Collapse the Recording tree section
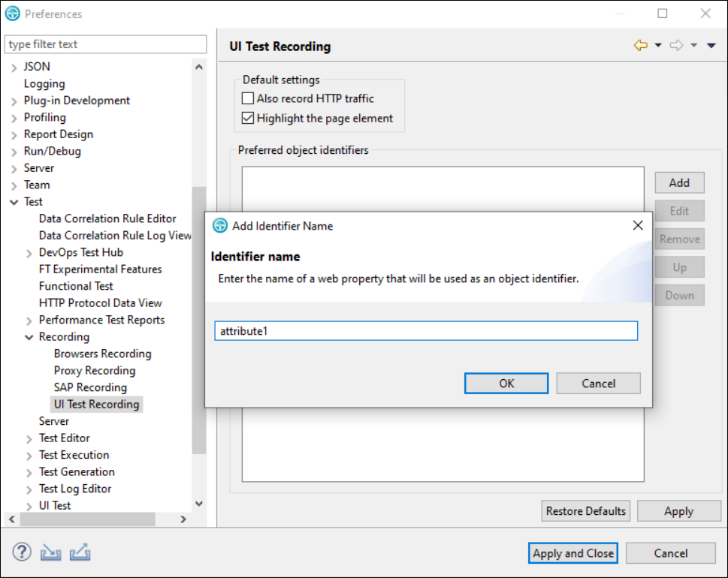The height and width of the screenshot is (578, 728). [27, 336]
